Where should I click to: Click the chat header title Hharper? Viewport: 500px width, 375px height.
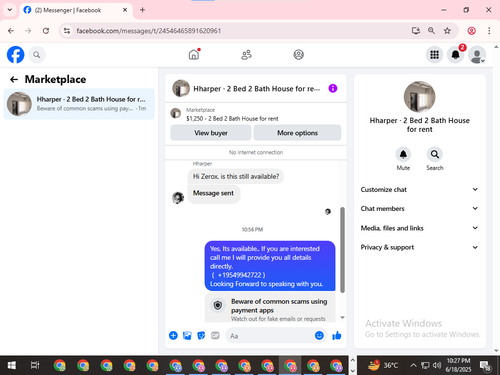click(257, 89)
